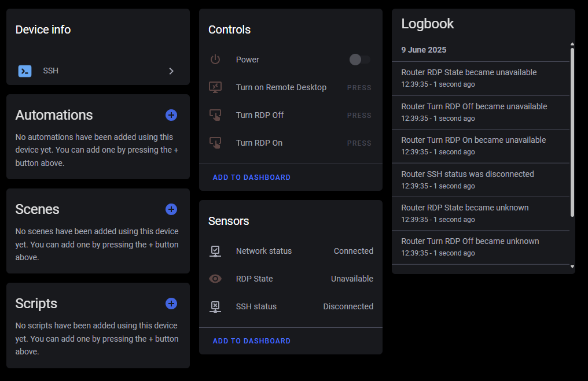Open SSH details via the chevron arrow
The height and width of the screenshot is (381, 588).
(171, 71)
